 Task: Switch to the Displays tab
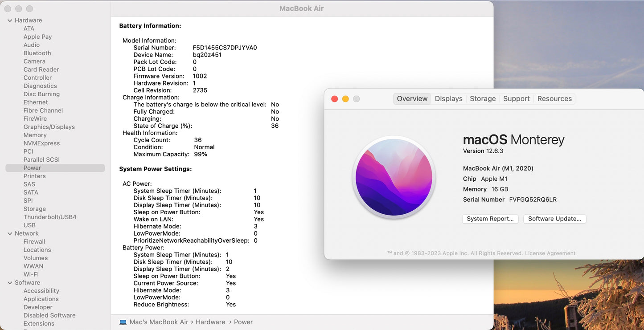(448, 99)
